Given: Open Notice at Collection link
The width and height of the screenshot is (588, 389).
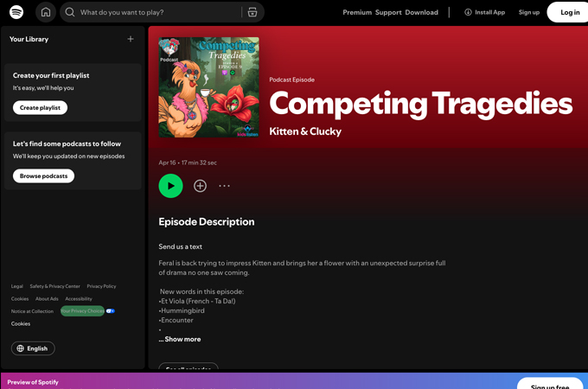Looking at the screenshot, I should [32, 311].
